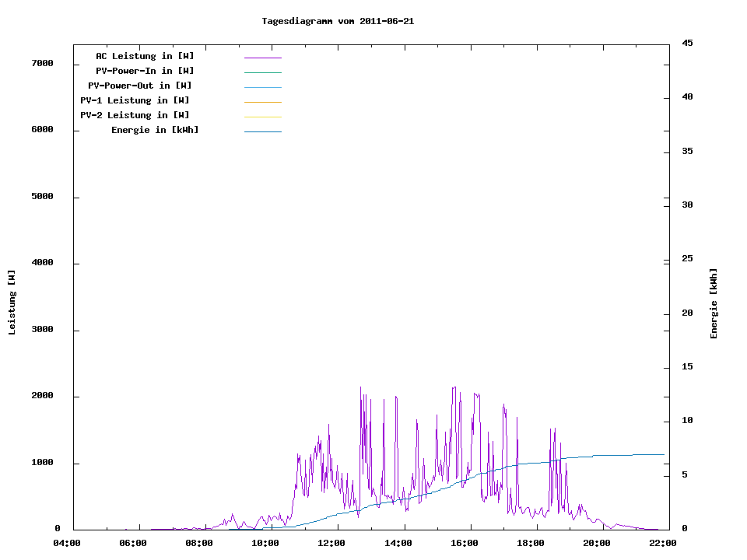Select the PV-2 Leistung in [W] legend label
This screenshot has width=747, height=560.
[135, 115]
